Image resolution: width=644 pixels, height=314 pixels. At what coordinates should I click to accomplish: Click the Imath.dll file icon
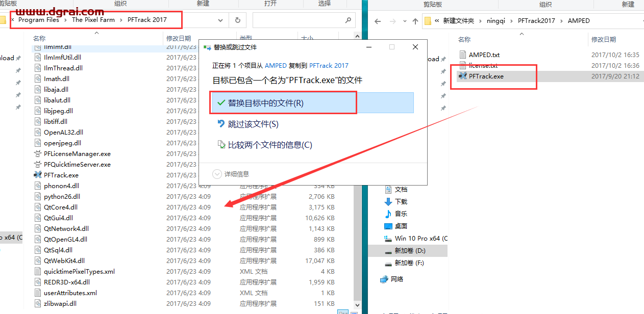coord(38,78)
